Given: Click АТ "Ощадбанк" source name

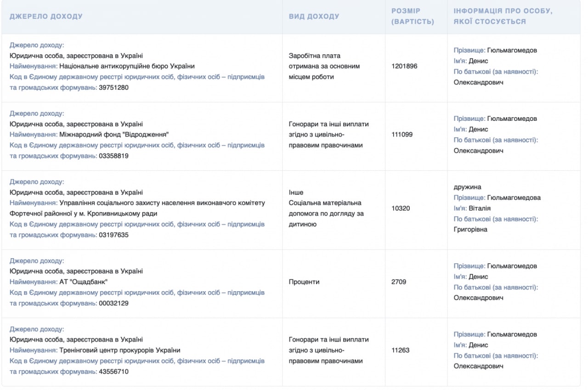Looking at the screenshot, I should [x=83, y=282].
